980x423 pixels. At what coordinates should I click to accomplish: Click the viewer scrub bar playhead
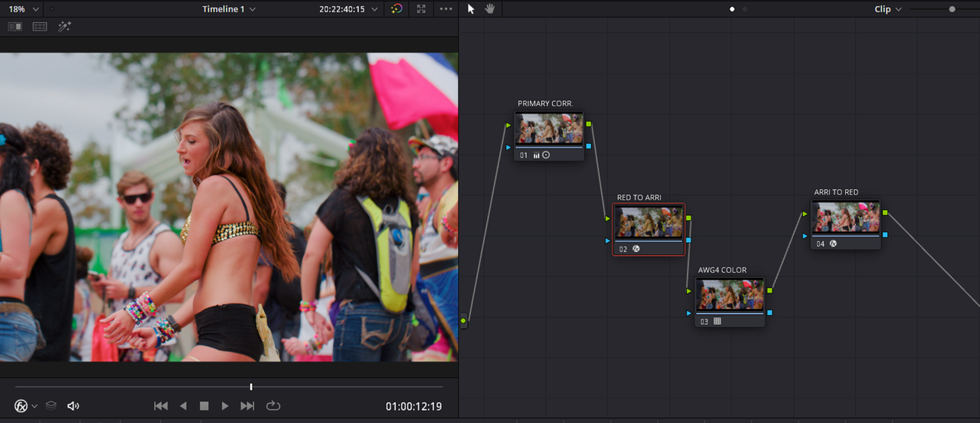point(251,387)
